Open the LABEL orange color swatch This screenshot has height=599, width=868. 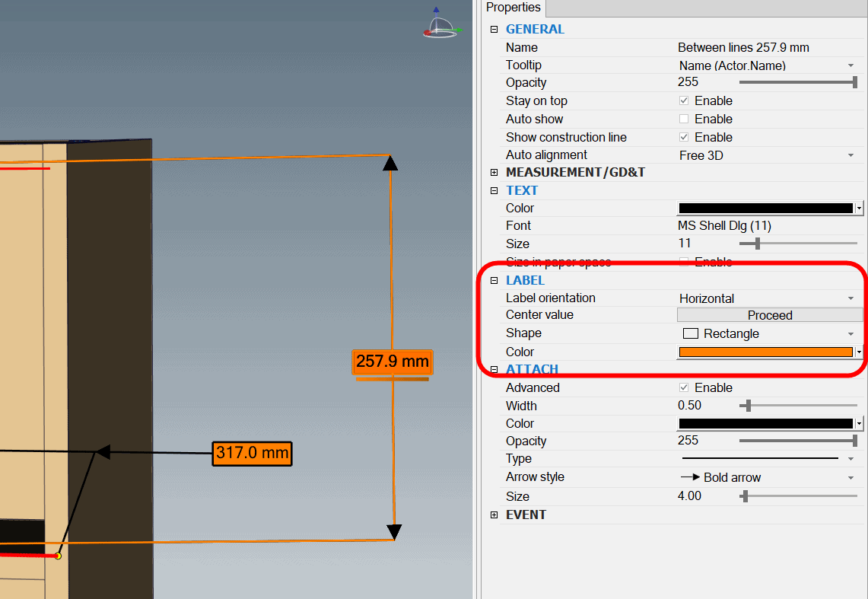(769, 352)
